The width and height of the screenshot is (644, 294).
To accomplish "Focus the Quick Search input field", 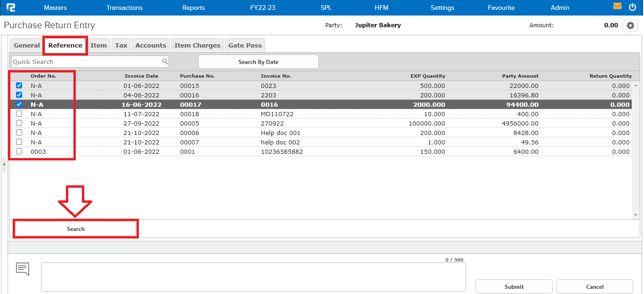I will pos(86,62).
